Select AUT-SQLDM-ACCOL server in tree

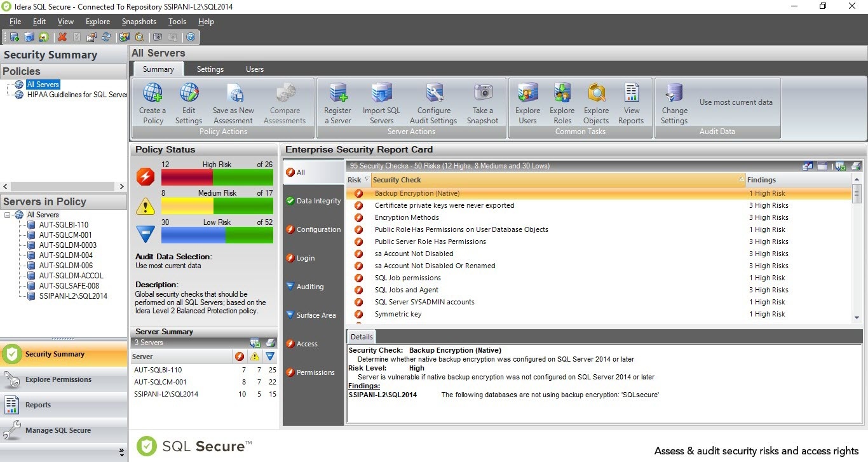tap(71, 276)
